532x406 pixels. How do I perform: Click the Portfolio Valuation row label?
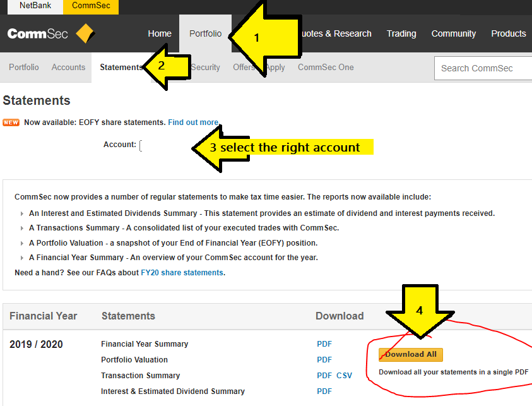[x=134, y=359]
